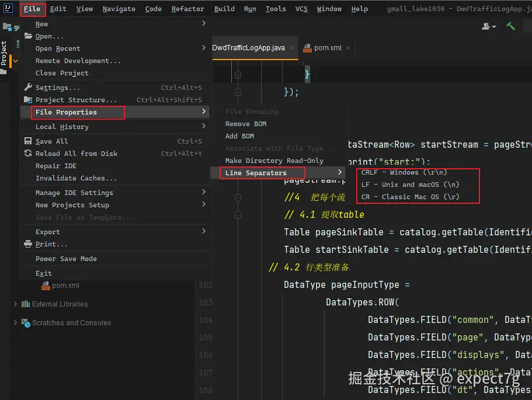Expand the Export submenu arrow
The image size is (532, 400).
[x=204, y=231]
